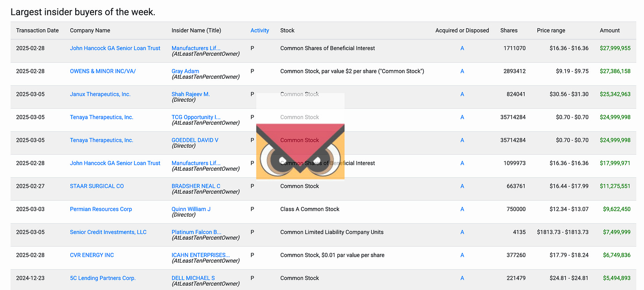Open the TCG Opportunity I... insider link
Screen dimensions: 644x290
point(196,117)
